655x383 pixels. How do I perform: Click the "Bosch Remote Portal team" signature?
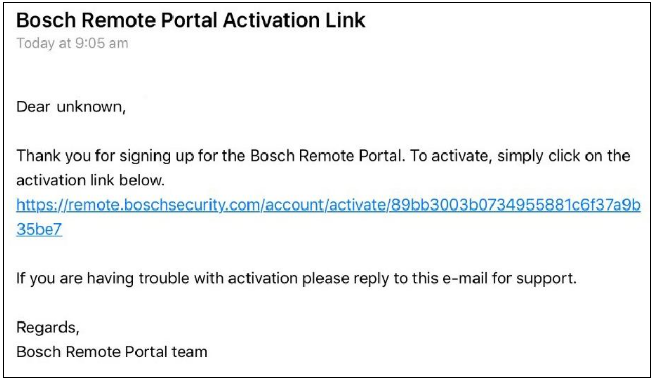(x=112, y=352)
